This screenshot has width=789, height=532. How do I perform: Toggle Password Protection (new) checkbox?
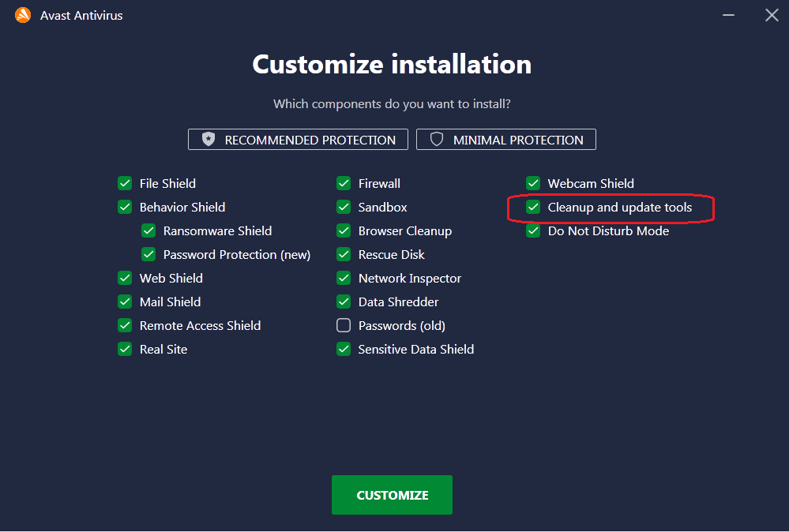148,255
